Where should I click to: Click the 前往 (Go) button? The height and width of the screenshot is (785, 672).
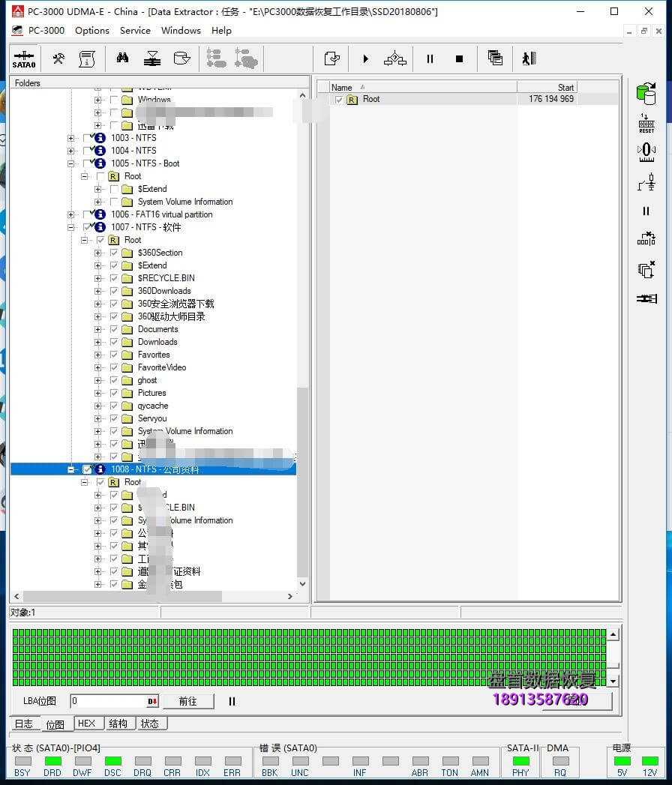pyautogui.click(x=187, y=701)
